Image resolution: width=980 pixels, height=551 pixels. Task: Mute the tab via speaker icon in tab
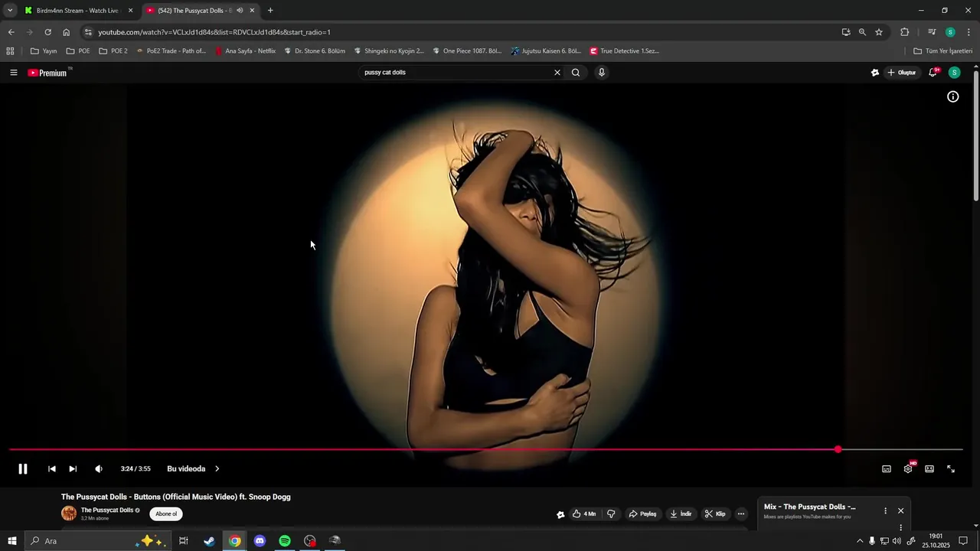[240, 11]
